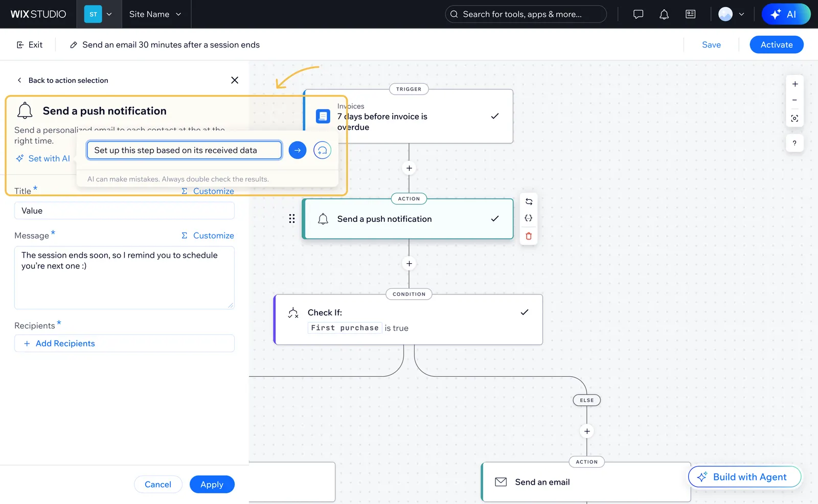Image resolution: width=818 pixels, height=504 pixels.
Task: Open the canvas help question mark
Action: (794, 143)
